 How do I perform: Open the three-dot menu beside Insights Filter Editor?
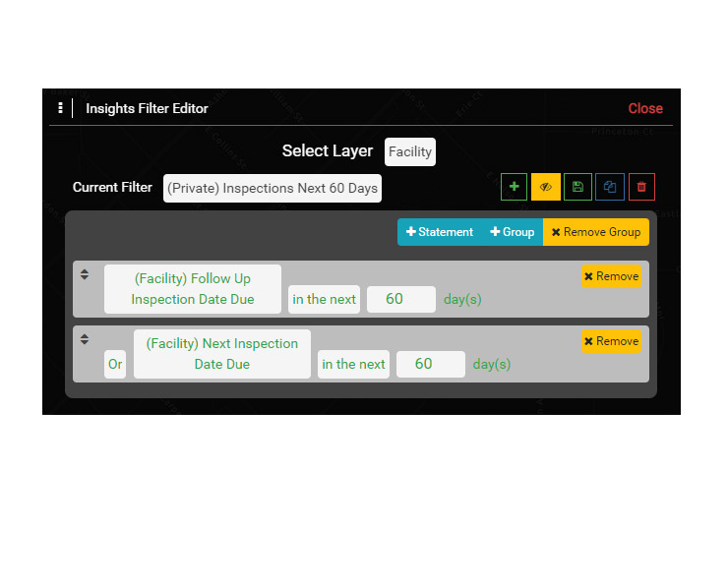(60, 108)
